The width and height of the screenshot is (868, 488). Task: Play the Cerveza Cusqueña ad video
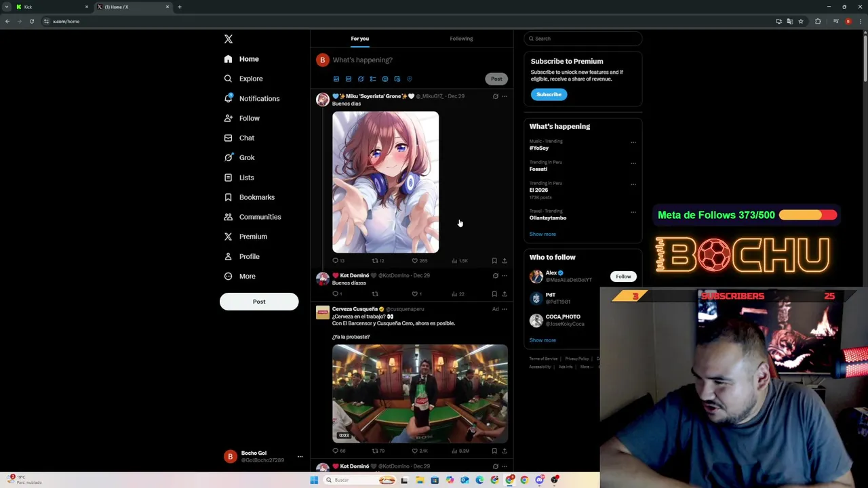point(420,394)
